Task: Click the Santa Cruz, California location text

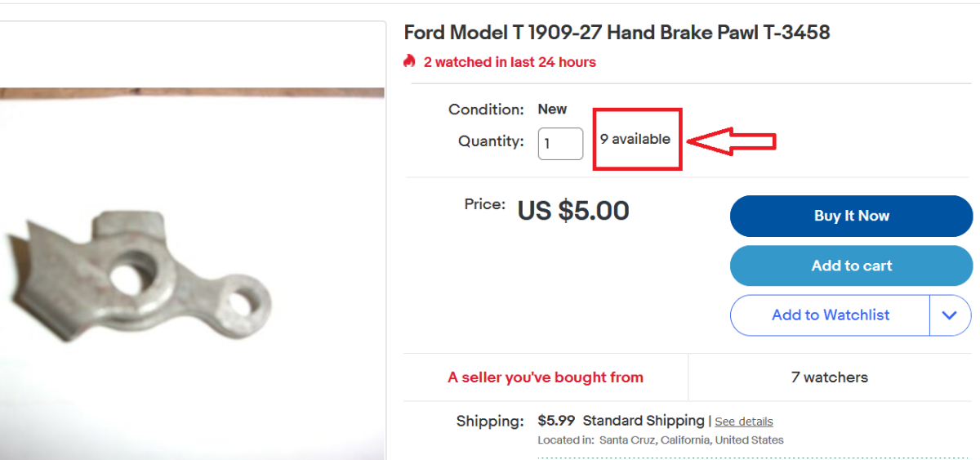Action: click(691, 440)
